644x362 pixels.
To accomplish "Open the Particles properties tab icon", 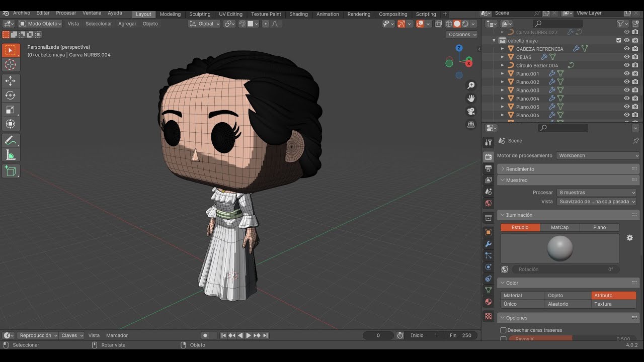I will click(x=488, y=255).
